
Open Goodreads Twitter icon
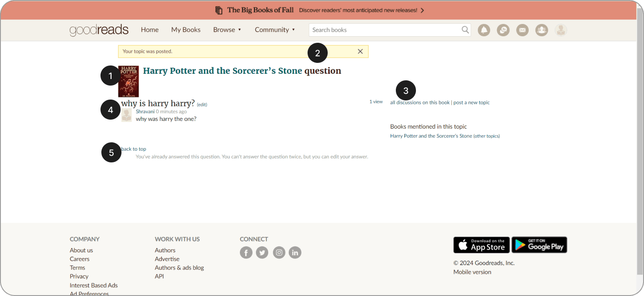click(x=262, y=252)
